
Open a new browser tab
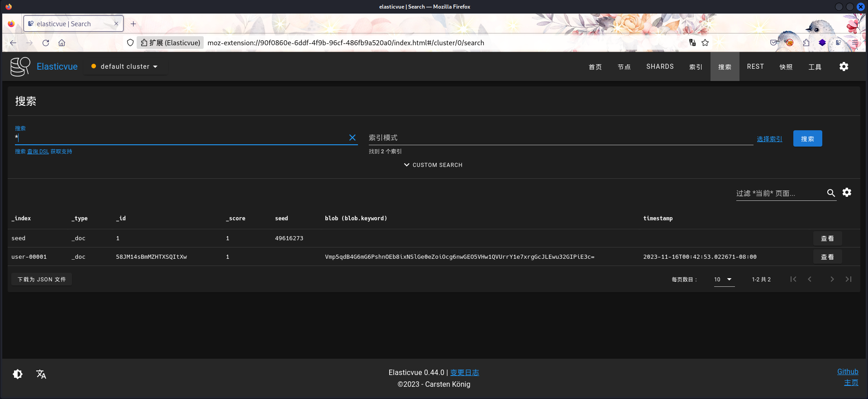pyautogui.click(x=133, y=24)
